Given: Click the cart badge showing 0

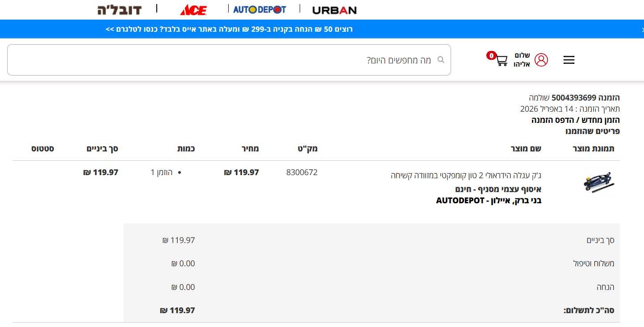Looking at the screenshot, I should click(x=491, y=56).
